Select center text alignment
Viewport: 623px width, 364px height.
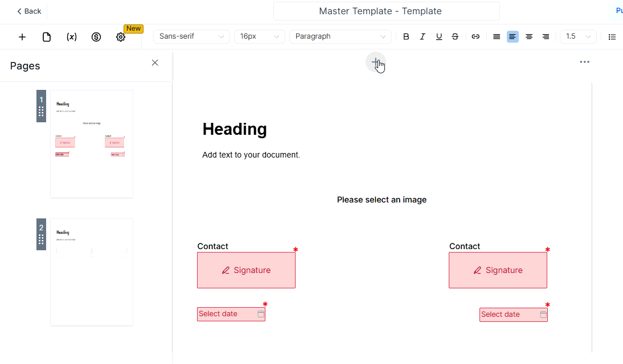529,36
